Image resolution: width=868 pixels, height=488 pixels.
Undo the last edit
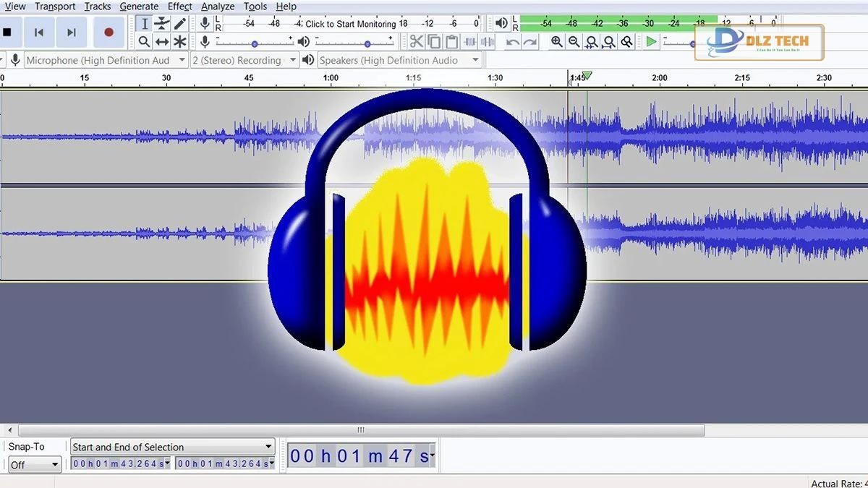pos(512,42)
